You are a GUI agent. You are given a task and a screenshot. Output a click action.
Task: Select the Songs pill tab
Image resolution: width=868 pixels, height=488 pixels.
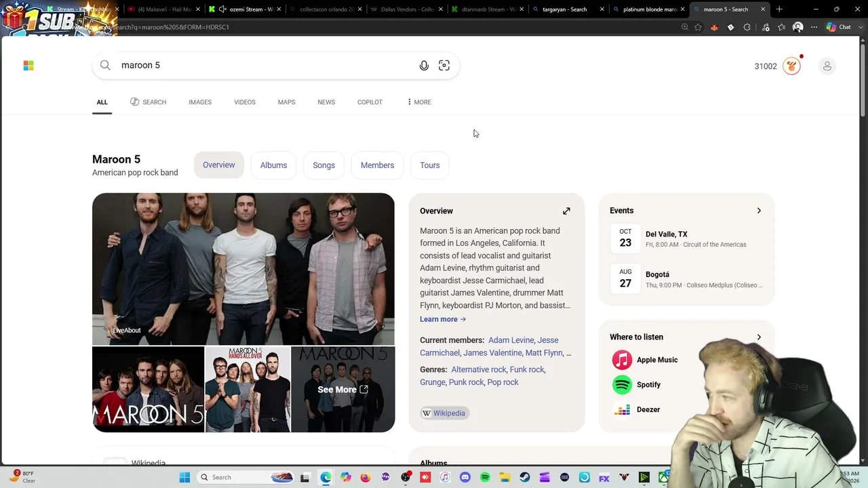[x=323, y=165]
